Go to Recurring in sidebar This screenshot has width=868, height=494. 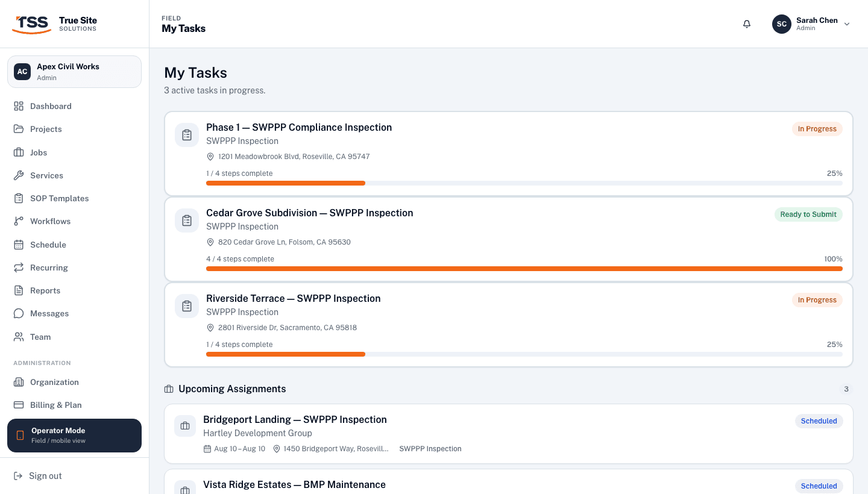point(74,267)
